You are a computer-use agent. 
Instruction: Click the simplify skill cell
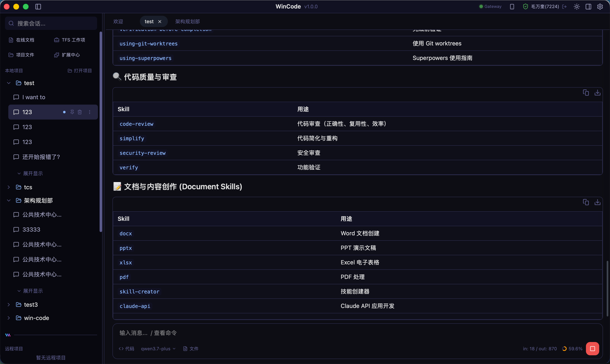(132, 138)
